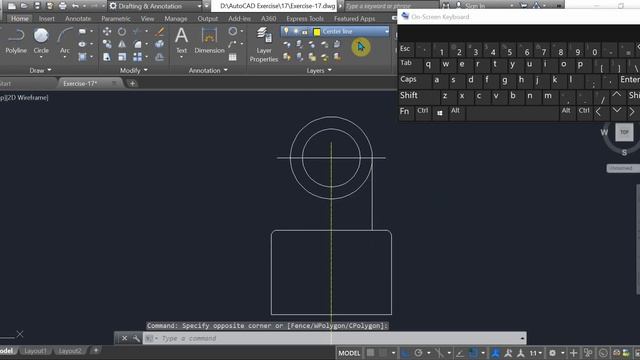Click the Copy tool in Modify panel
Image resolution: width=640 pixels, height=360 pixels.
107,44
